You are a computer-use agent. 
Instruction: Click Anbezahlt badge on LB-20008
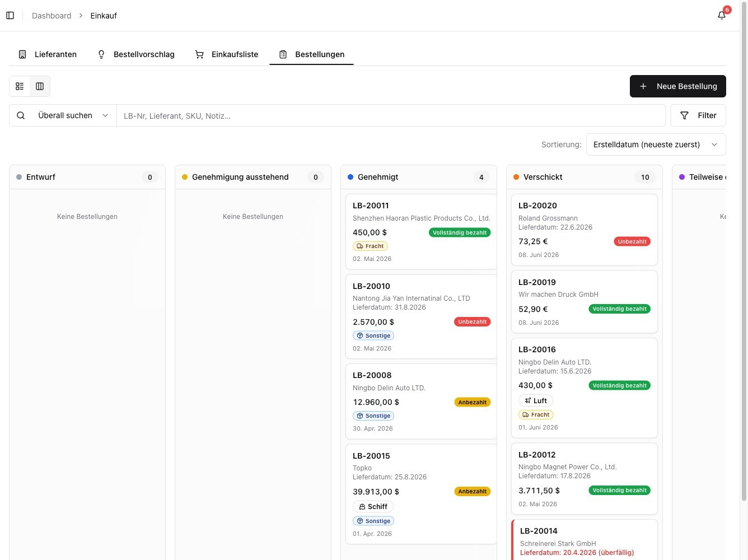coord(472,402)
